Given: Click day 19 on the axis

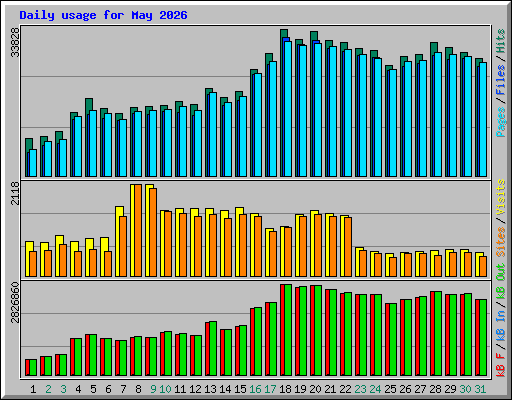Looking at the screenshot, I should tap(300, 389).
